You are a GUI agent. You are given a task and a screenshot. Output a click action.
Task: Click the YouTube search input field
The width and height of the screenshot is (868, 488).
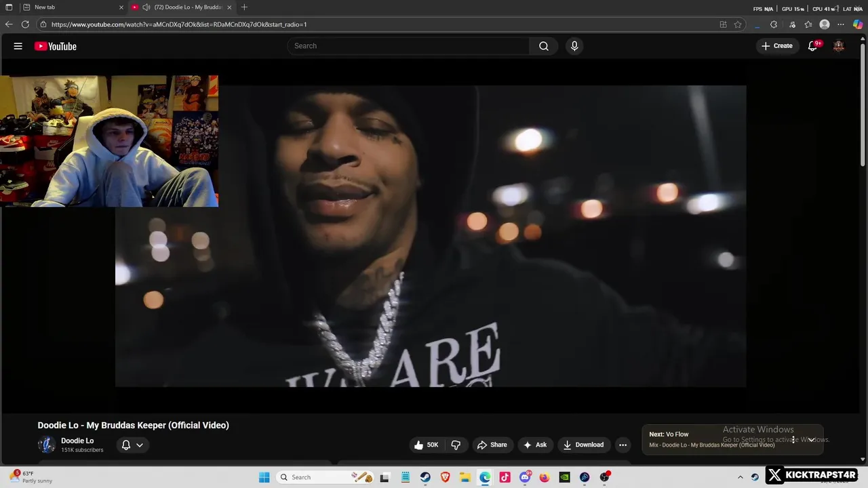(x=409, y=46)
